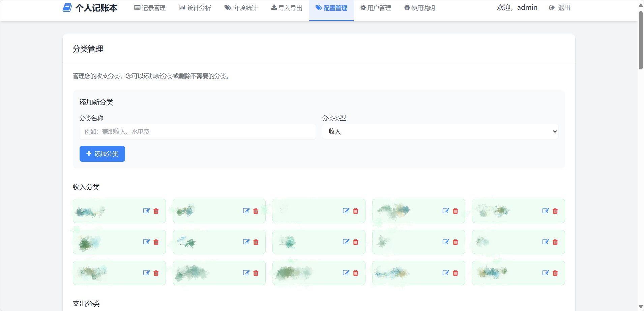Open the 导入导出 menu item
644x311 pixels.
[x=287, y=8]
